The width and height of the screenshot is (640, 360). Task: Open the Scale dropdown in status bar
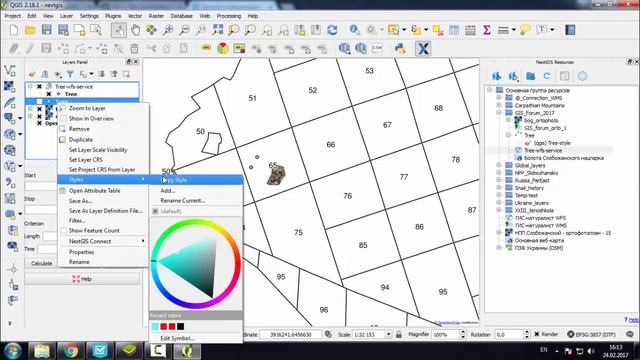(388, 334)
